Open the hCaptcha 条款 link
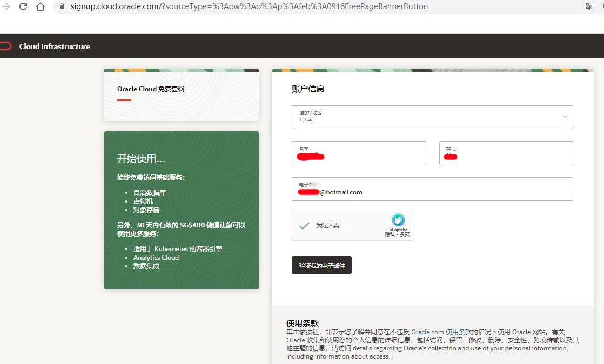 (x=405, y=234)
